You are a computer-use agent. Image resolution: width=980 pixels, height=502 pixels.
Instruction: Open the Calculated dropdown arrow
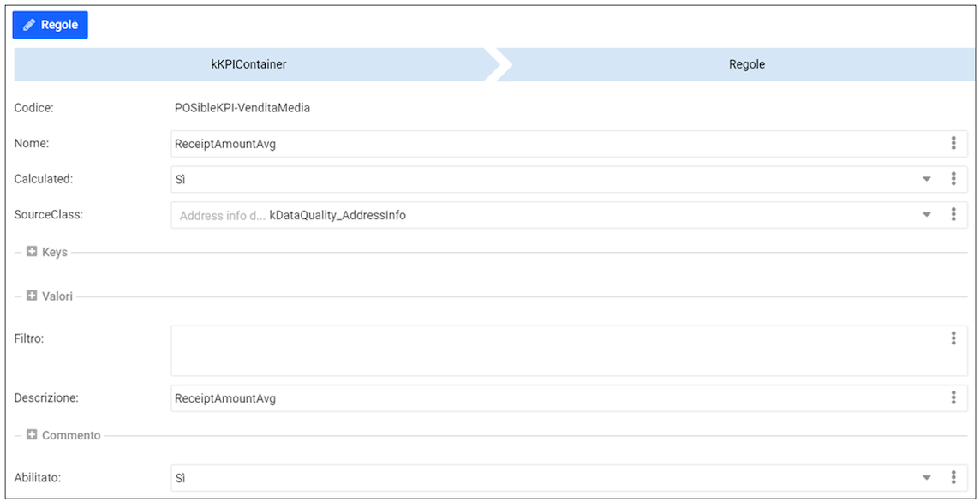pos(926,179)
